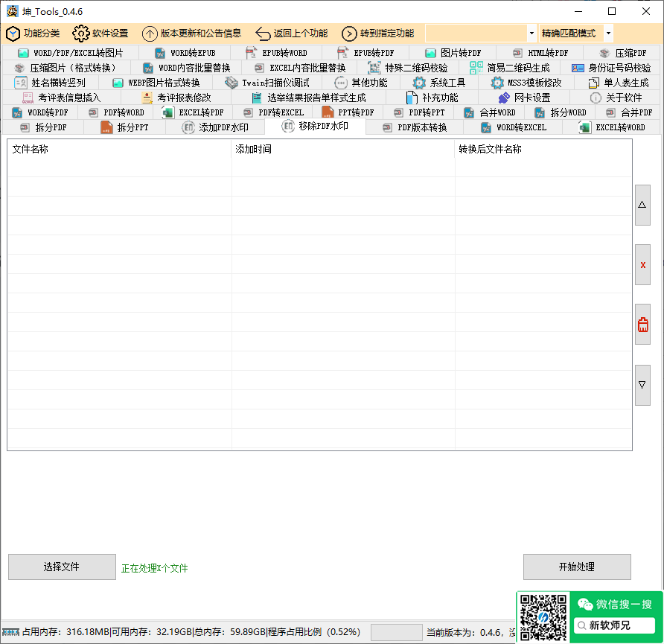
Task: Switch to the 添加PDF水印 tab
Action: pos(216,127)
